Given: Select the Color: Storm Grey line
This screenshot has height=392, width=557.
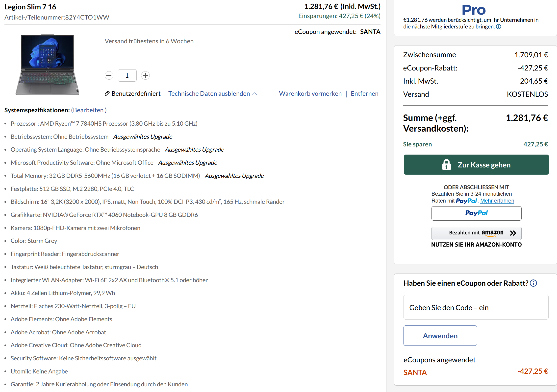Looking at the screenshot, I should pyautogui.click(x=34, y=241).
